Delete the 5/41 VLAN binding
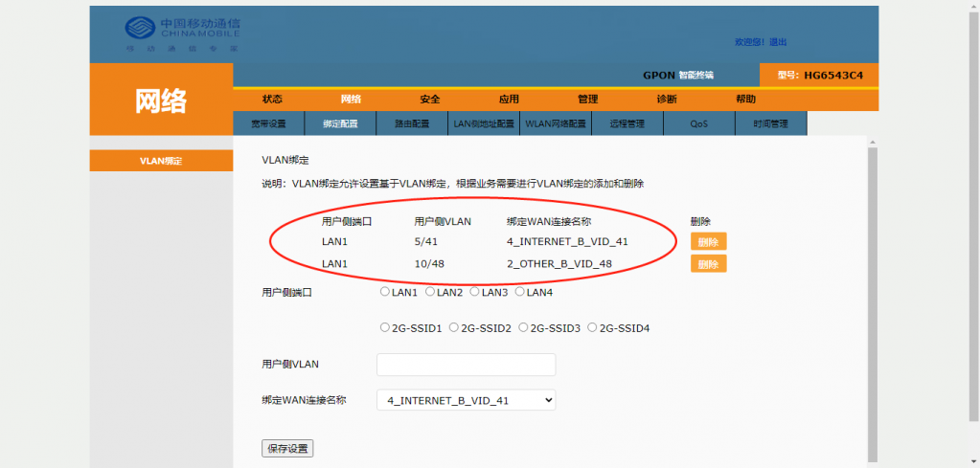The width and height of the screenshot is (980, 468). click(708, 242)
